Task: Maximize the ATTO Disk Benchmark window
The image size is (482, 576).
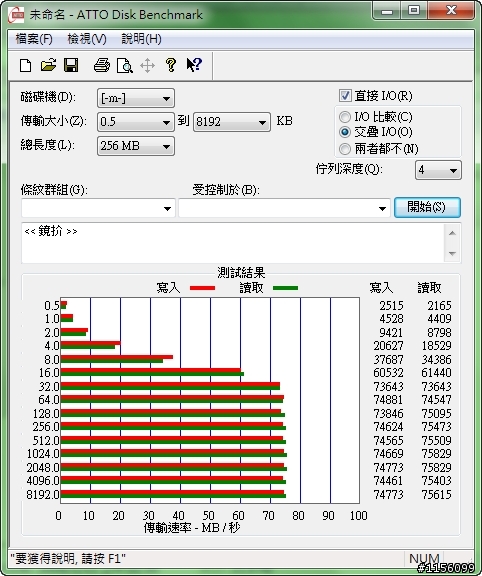Action: [414, 11]
